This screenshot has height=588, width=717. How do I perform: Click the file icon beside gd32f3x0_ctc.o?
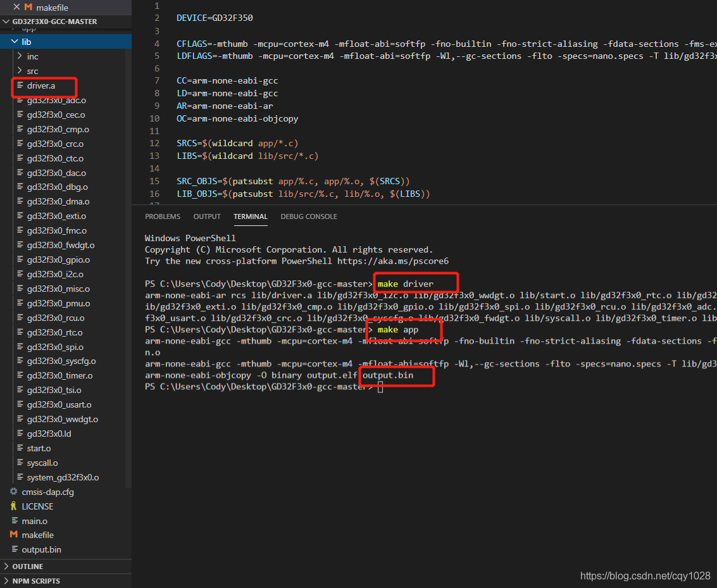(20, 158)
